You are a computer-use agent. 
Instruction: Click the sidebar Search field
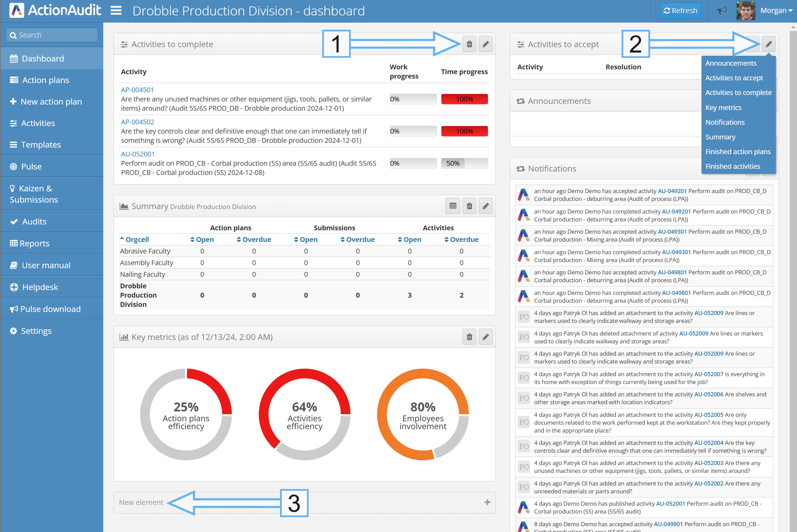point(52,35)
